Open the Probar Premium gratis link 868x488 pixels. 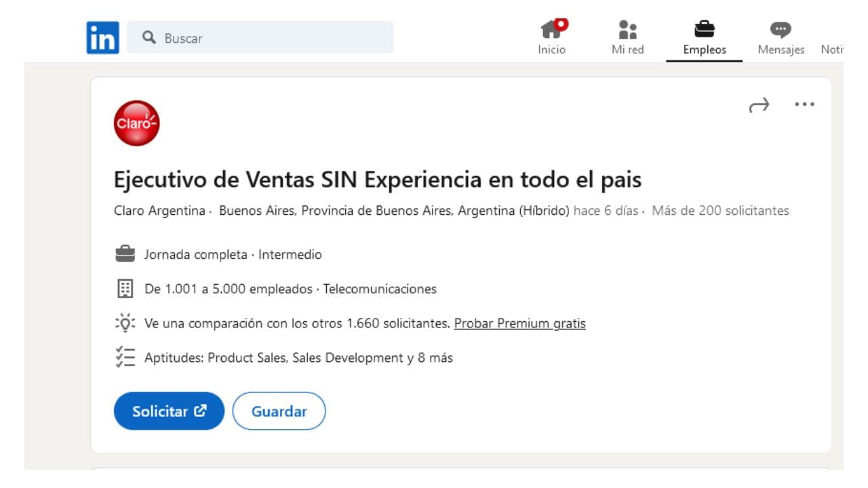tap(520, 323)
